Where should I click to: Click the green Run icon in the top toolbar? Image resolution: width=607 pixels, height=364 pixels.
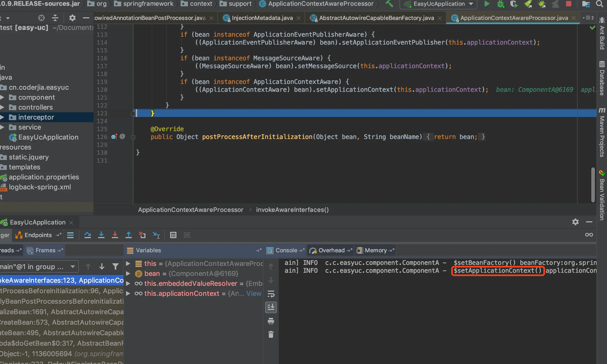pos(487,4)
